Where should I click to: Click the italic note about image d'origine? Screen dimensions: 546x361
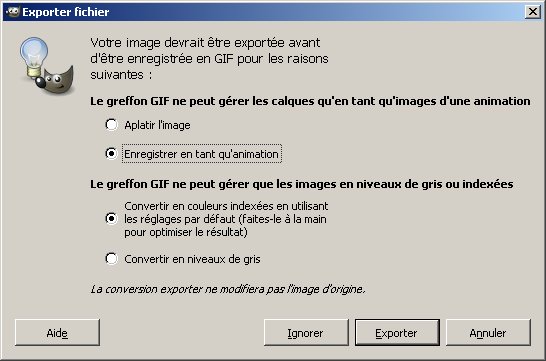click(228, 289)
